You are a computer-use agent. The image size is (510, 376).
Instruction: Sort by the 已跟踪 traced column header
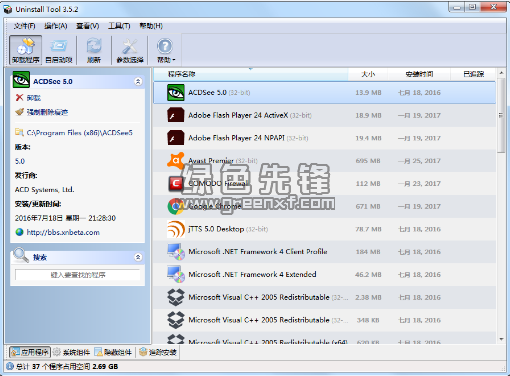473,74
